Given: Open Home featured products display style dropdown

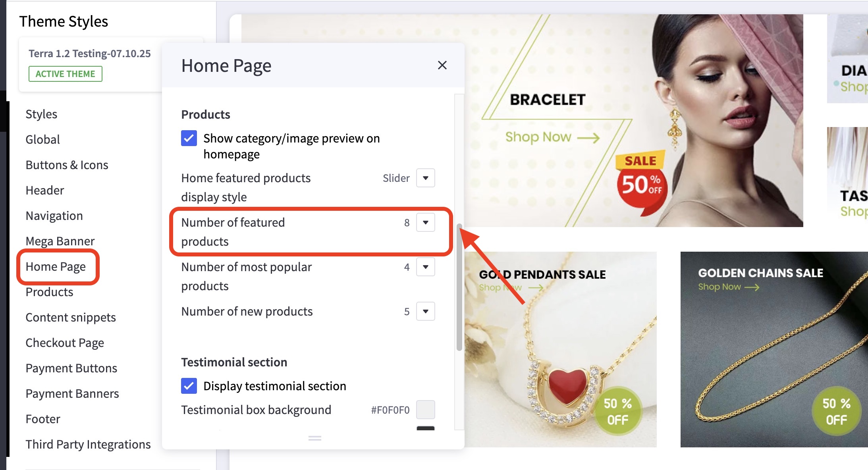Looking at the screenshot, I should [425, 178].
